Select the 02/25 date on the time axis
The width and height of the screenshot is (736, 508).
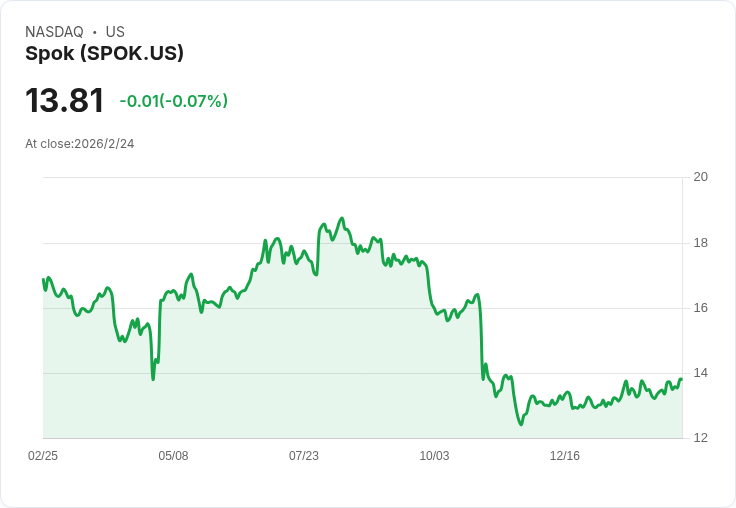point(43,456)
